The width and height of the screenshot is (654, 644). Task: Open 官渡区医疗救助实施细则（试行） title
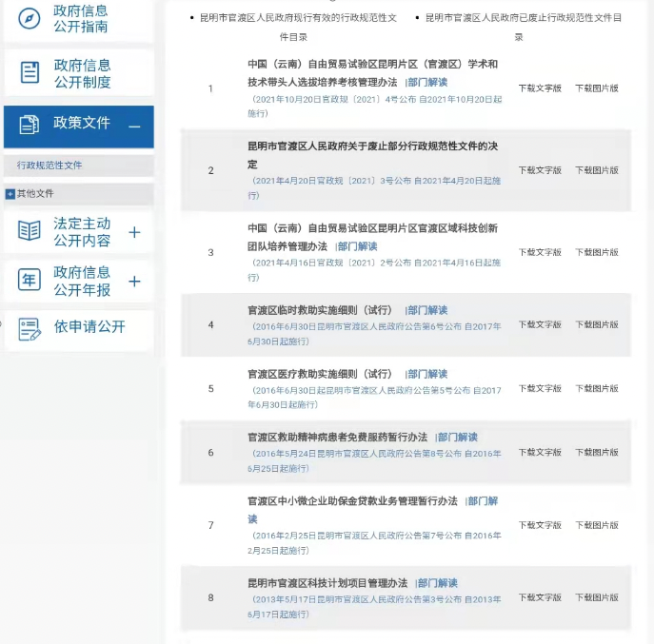coord(320,374)
